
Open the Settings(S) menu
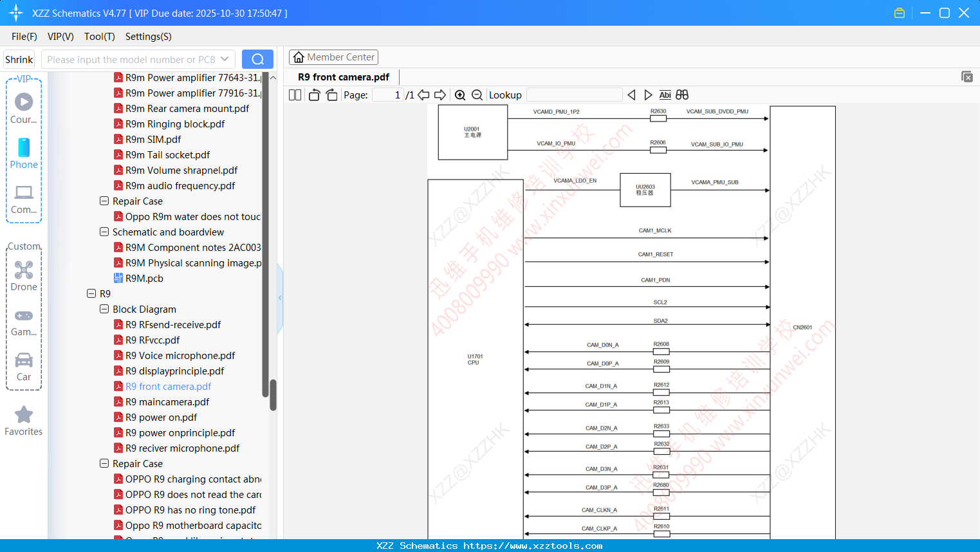[x=149, y=37]
